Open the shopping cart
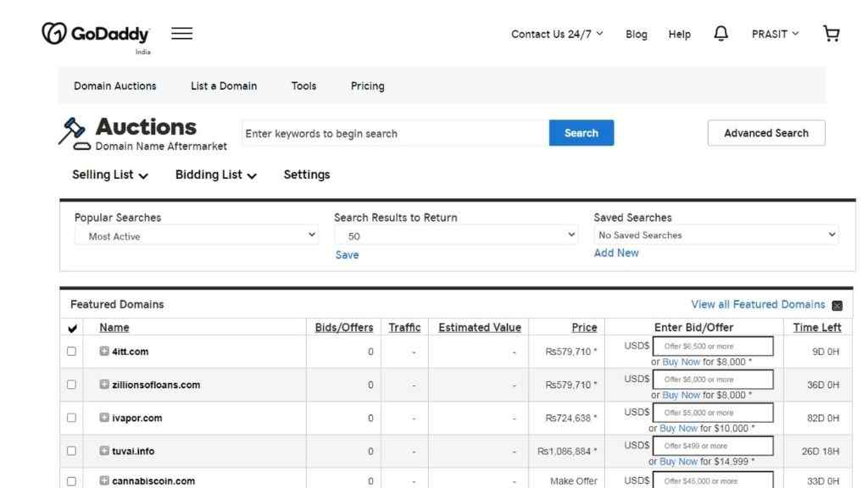Screen dimensions: 868x488 pos(831,34)
